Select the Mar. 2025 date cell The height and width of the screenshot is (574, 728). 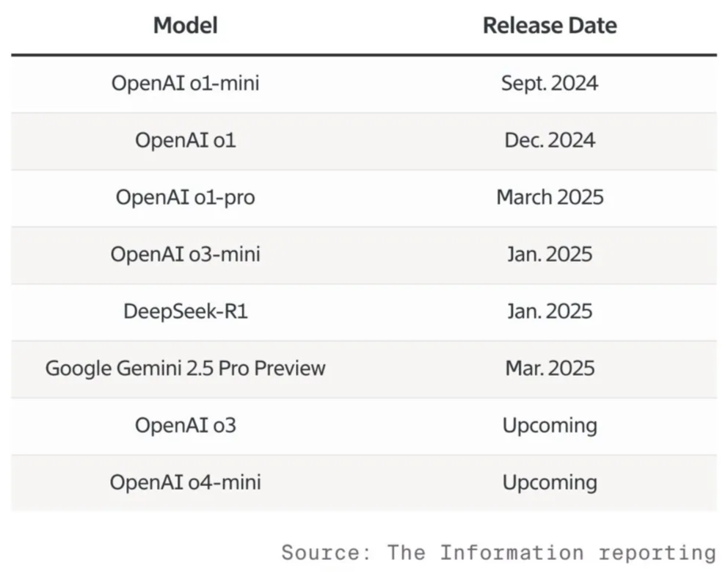tap(549, 368)
